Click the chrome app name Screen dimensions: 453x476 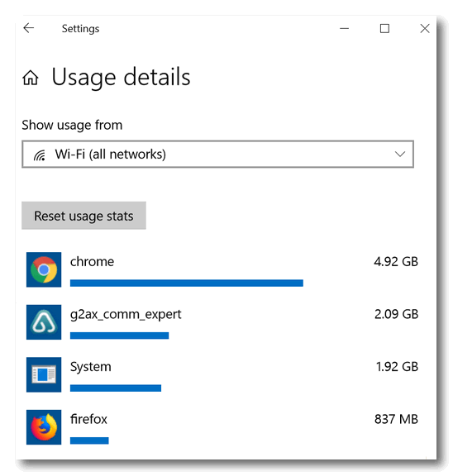tap(92, 262)
